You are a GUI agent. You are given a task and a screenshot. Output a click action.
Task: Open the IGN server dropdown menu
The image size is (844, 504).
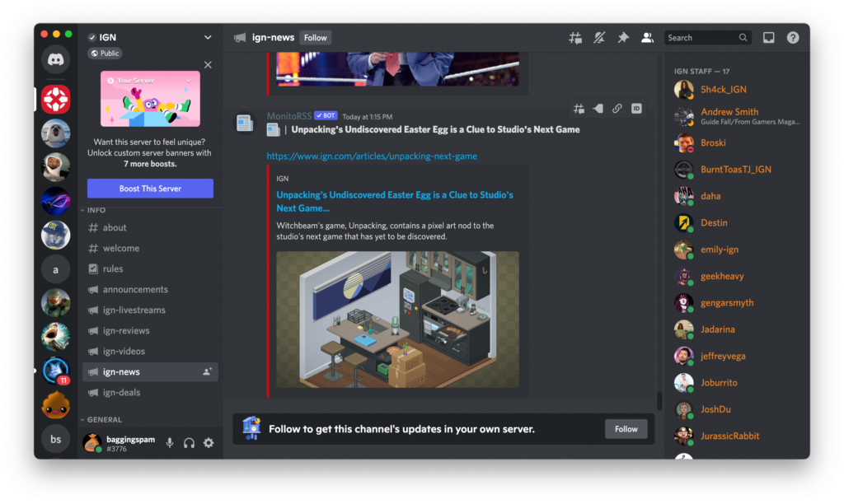coord(208,37)
